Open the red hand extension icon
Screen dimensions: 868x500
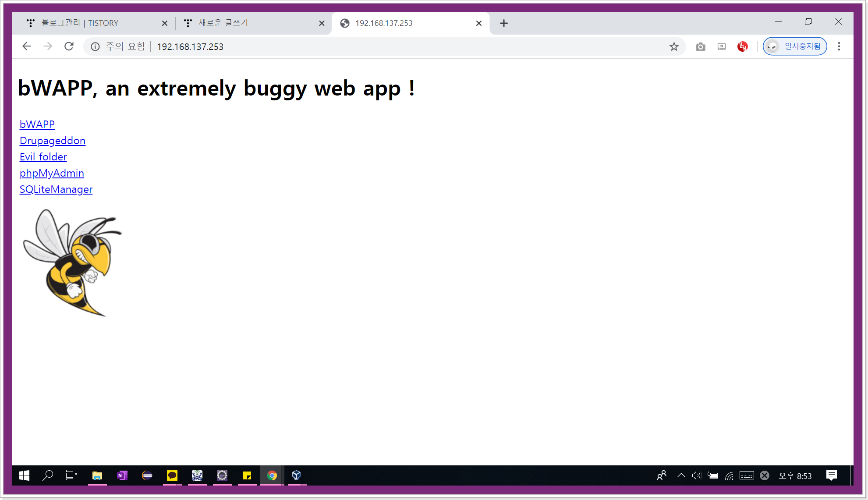click(x=742, y=46)
